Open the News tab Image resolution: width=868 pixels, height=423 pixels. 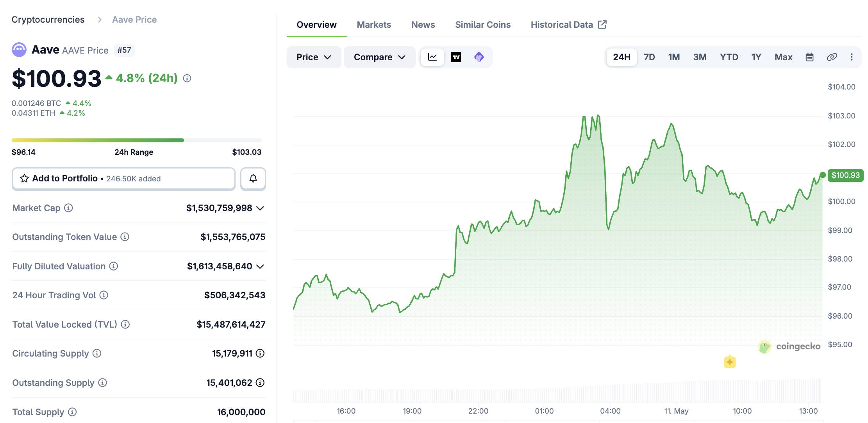pyautogui.click(x=423, y=25)
